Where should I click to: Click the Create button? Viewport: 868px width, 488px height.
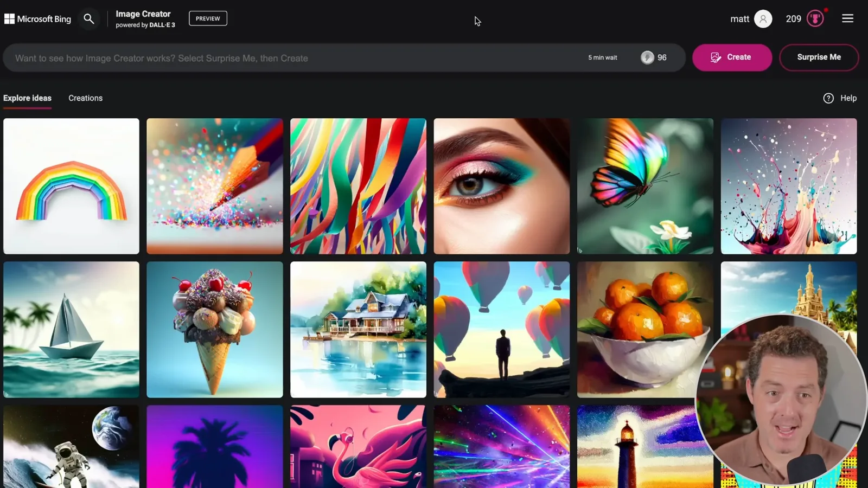point(732,57)
